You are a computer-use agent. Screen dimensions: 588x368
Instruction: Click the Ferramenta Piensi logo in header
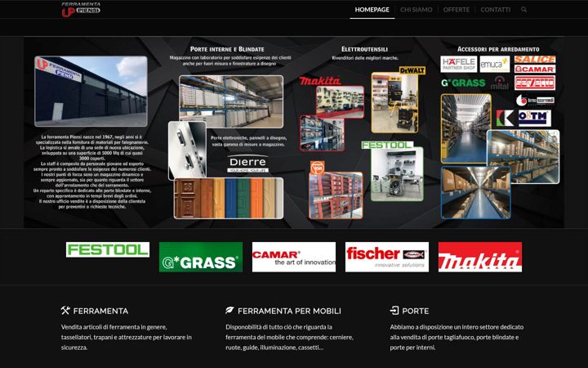point(81,9)
